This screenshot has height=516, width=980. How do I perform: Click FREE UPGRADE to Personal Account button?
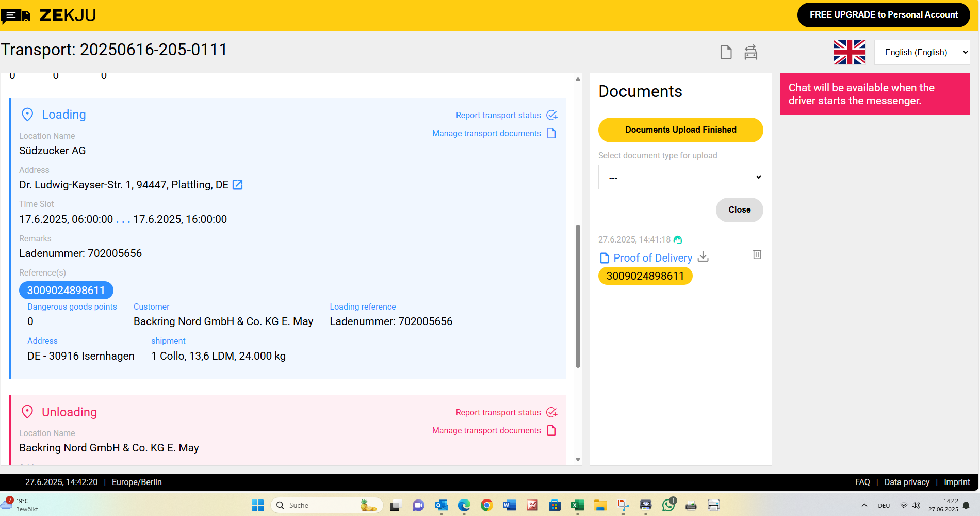pyautogui.click(x=884, y=15)
